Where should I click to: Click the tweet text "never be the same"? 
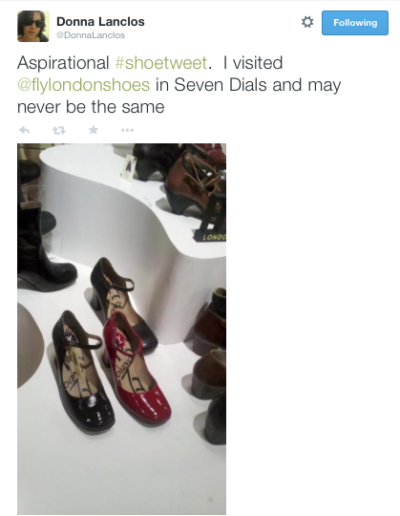[x=91, y=107]
